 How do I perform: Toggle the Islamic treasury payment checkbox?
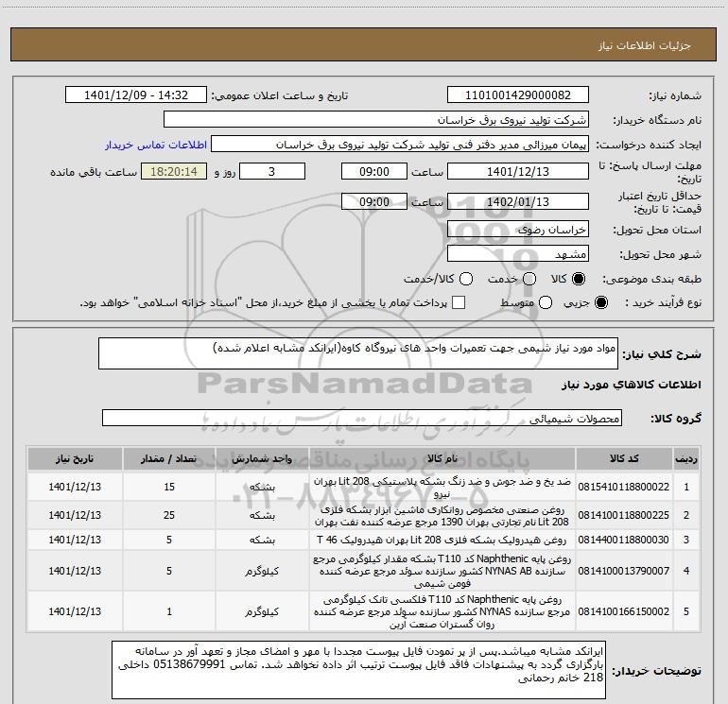click(459, 302)
